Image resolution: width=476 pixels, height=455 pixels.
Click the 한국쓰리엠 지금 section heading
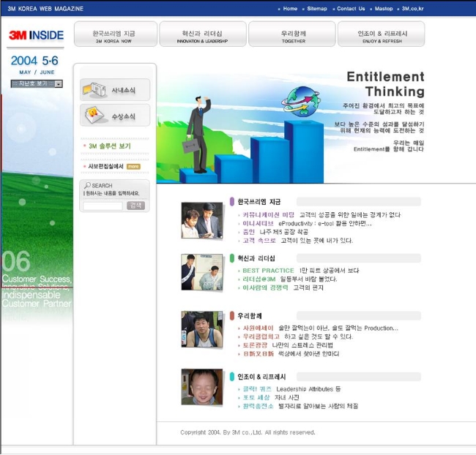(259, 202)
